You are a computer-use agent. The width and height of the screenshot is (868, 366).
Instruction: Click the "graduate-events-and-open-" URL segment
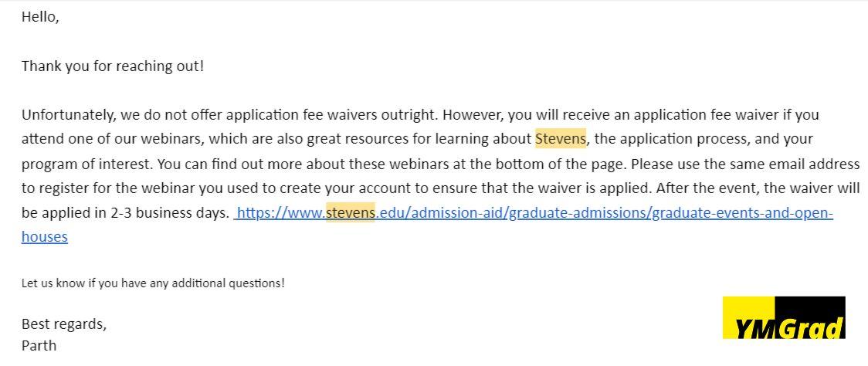[x=742, y=213]
